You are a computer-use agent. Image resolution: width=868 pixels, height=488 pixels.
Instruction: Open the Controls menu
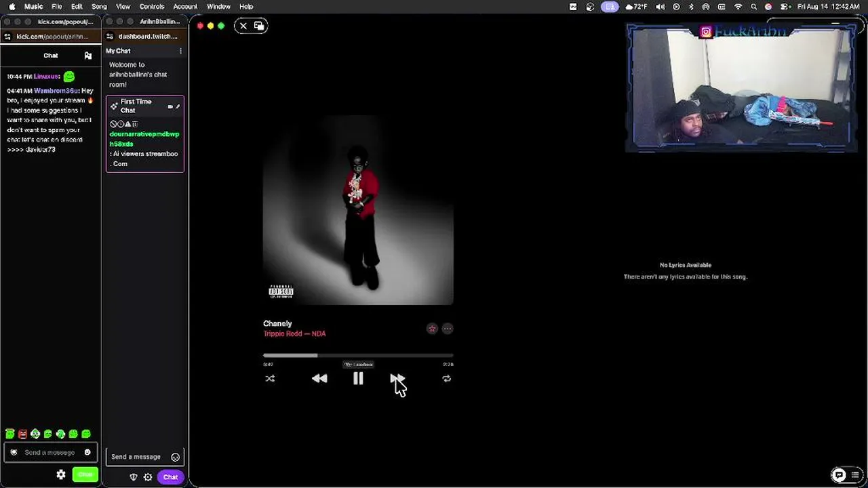pyautogui.click(x=152, y=7)
